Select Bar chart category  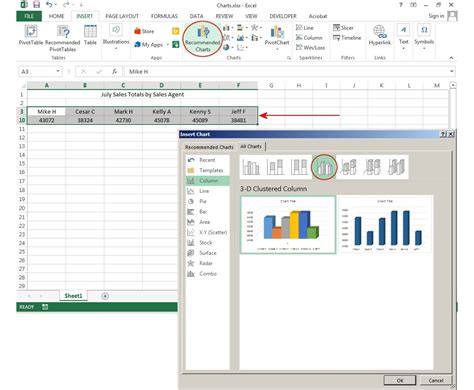[207, 212]
